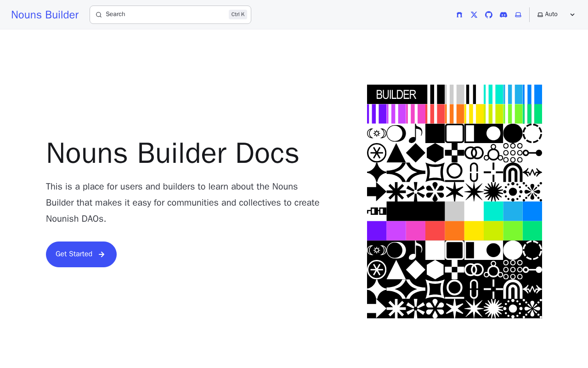Click the BUILDER label in hero image
Image resolution: width=588 pixels, height=368 pixels.
click(x=396, y=95)
